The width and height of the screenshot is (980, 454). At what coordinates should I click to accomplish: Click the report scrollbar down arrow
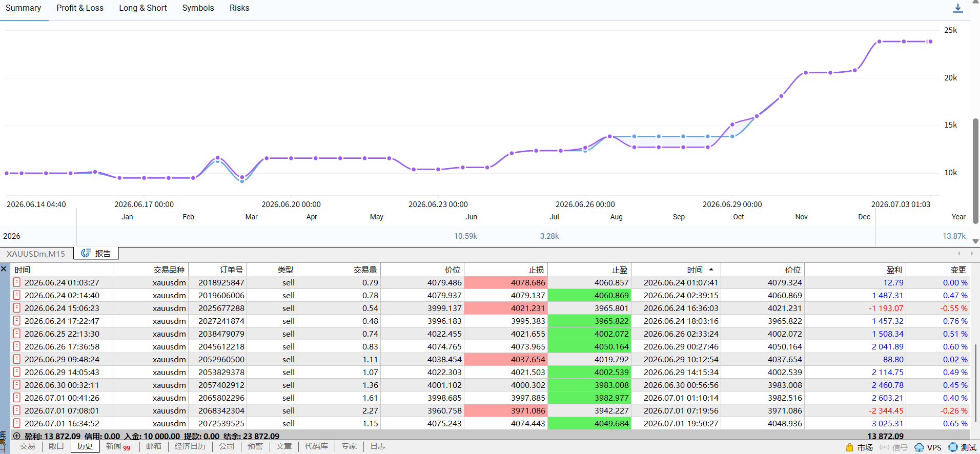coord(975,241)
